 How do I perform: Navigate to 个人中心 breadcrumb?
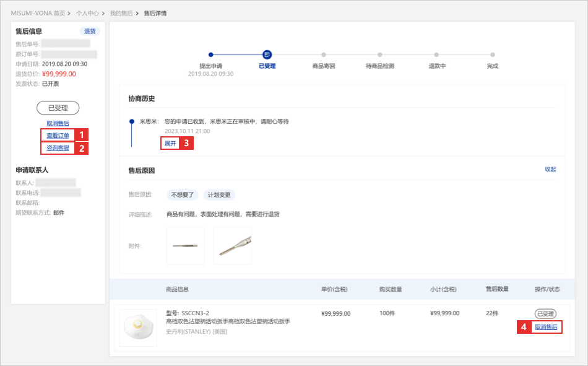[x=87, y=13]
